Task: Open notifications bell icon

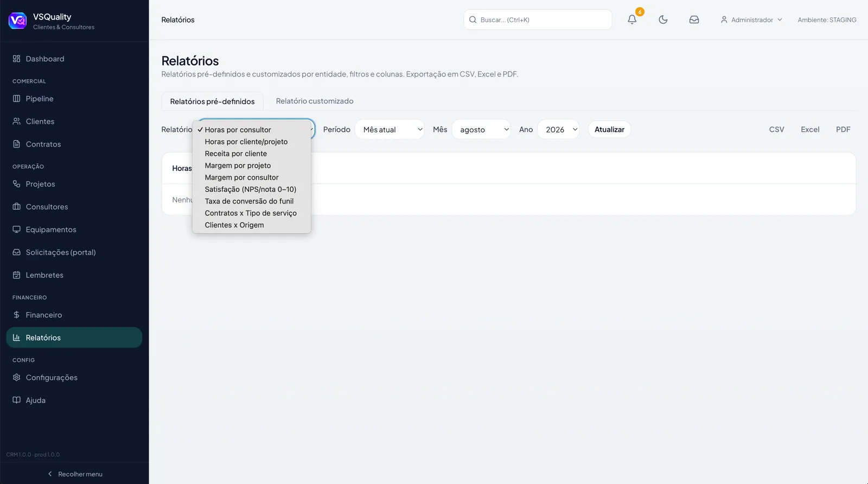Action: (632, 20)
